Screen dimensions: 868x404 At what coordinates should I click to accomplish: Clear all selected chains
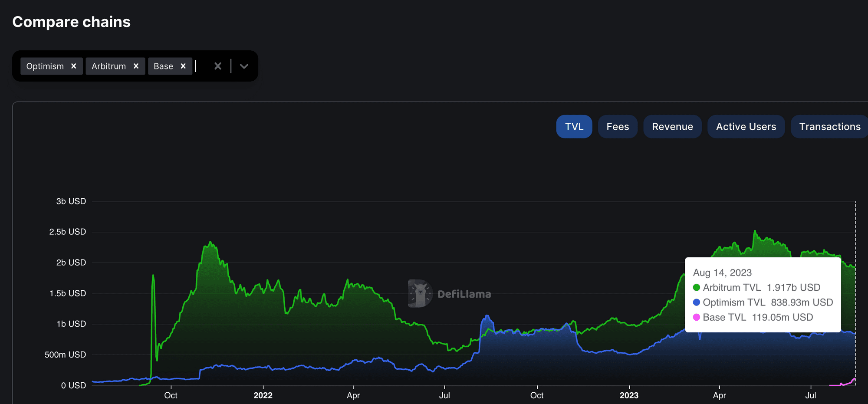click(218, 66)
